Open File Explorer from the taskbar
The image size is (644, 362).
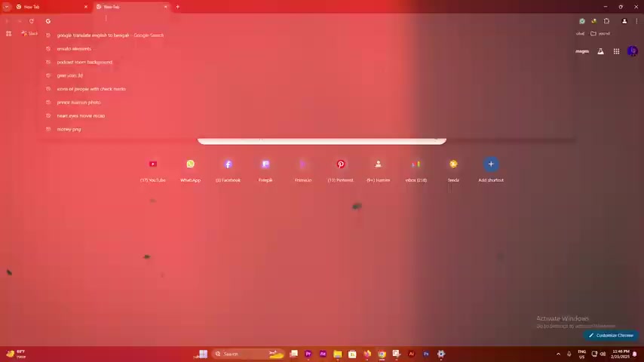(338, 354)
